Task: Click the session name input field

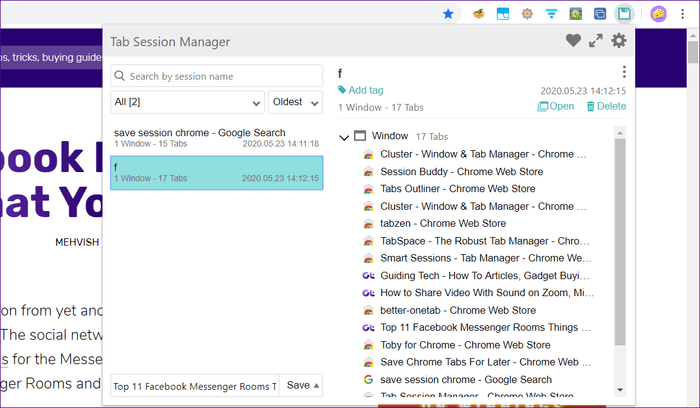Action: coord(195,386)
